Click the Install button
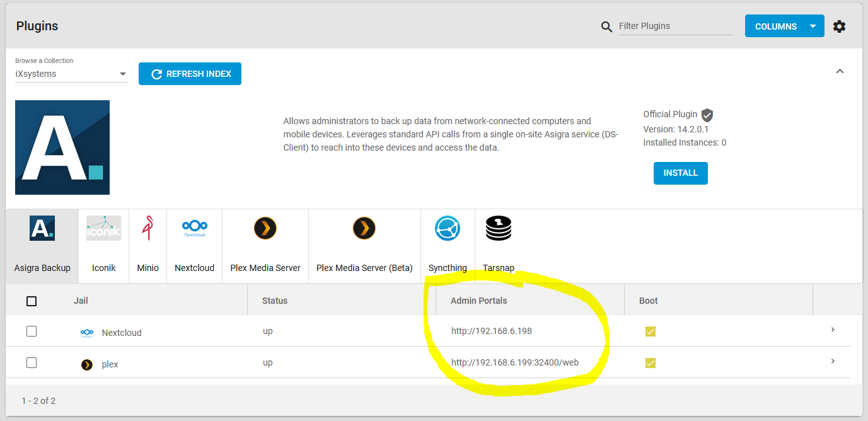This screenshot has height=421, width=868. point(681,173)
